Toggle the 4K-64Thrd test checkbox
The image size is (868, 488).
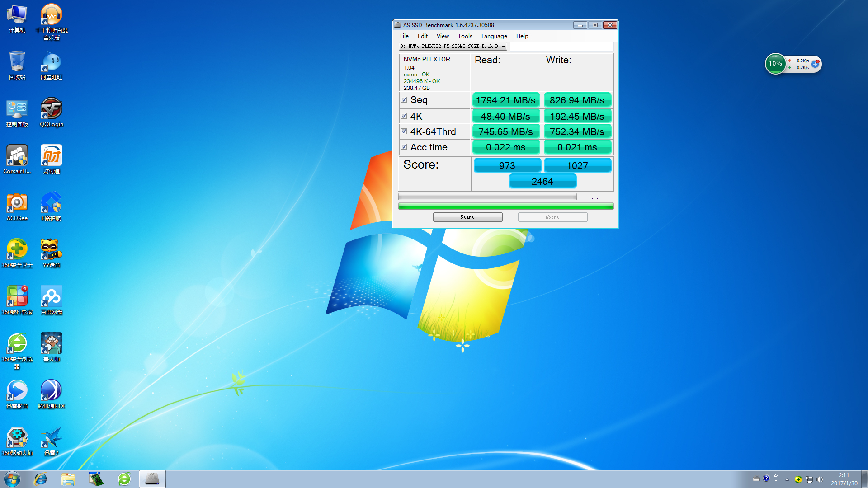click(404, 131)
